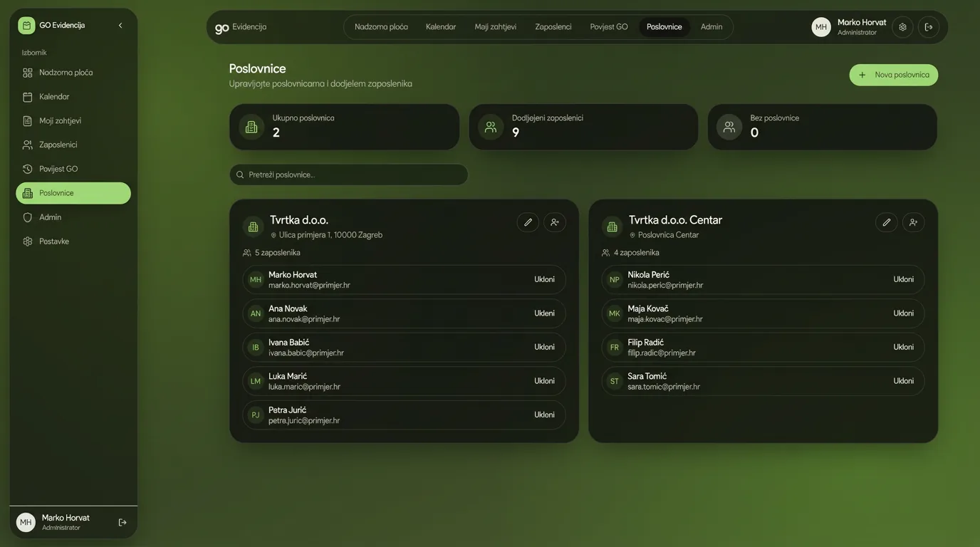Switch to Nadzorna ploča top tab

381,27
